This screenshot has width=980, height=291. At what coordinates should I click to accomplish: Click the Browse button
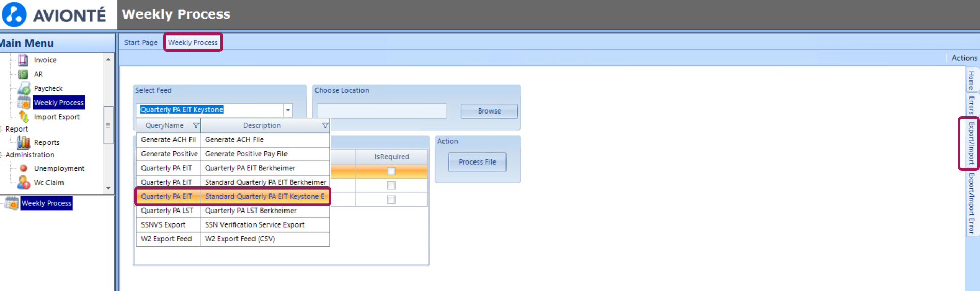pos(489,111)
